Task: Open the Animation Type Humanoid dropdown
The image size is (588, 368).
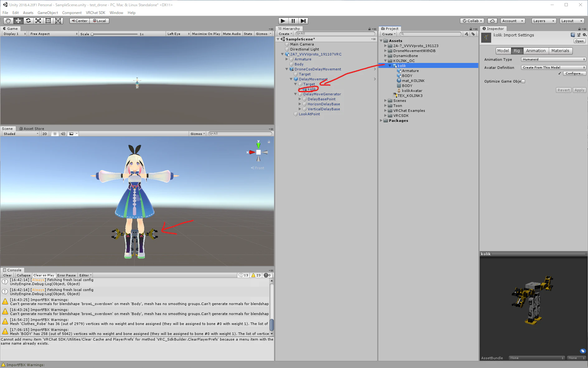Action: [553, 60]
